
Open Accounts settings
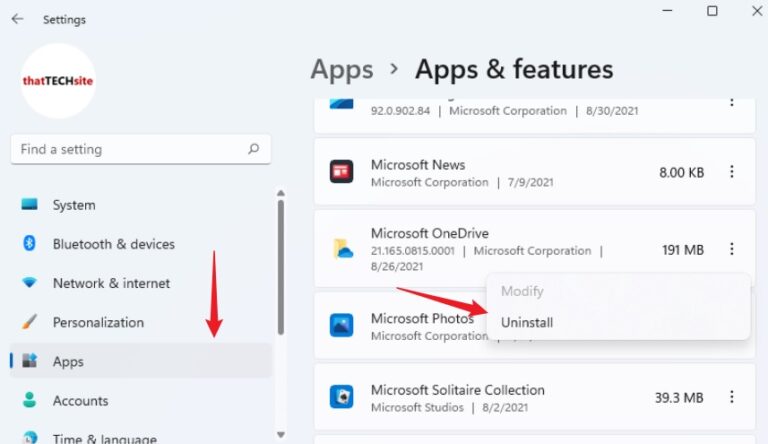141,401
